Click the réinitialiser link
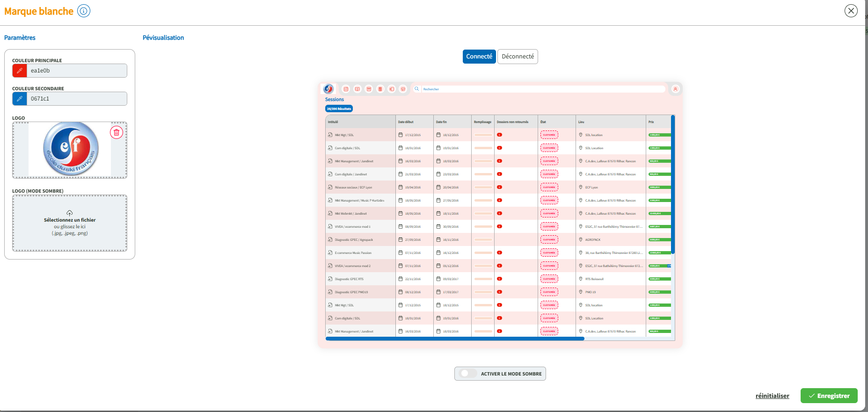 pyautogui.click(x=772, y=396)
